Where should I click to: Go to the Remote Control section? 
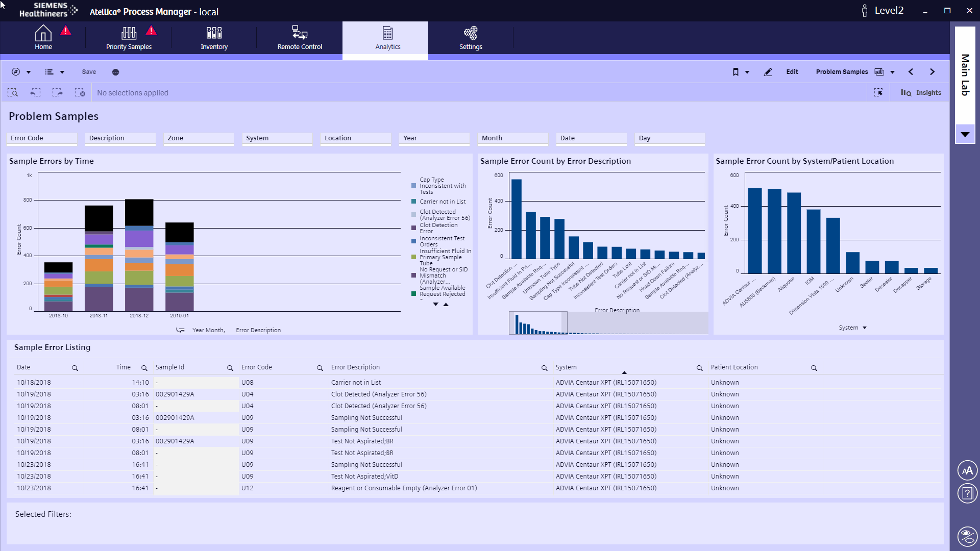[299, 37]
